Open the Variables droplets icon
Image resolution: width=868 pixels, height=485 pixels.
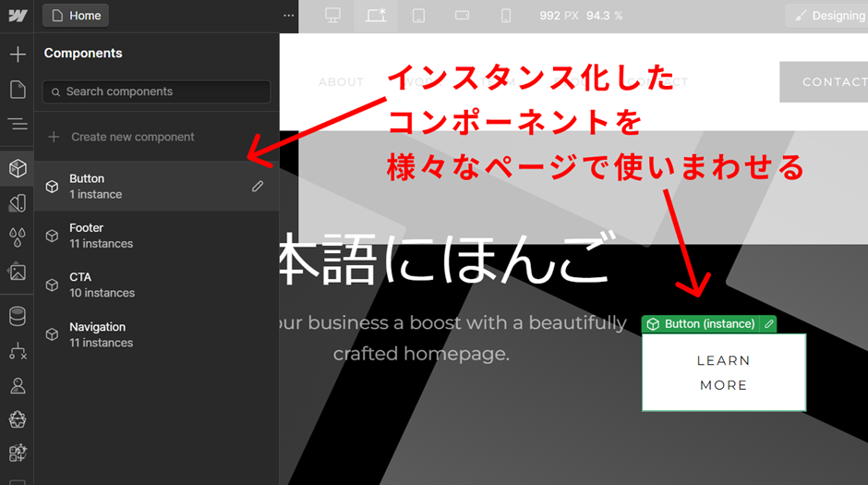coord(18,237)
